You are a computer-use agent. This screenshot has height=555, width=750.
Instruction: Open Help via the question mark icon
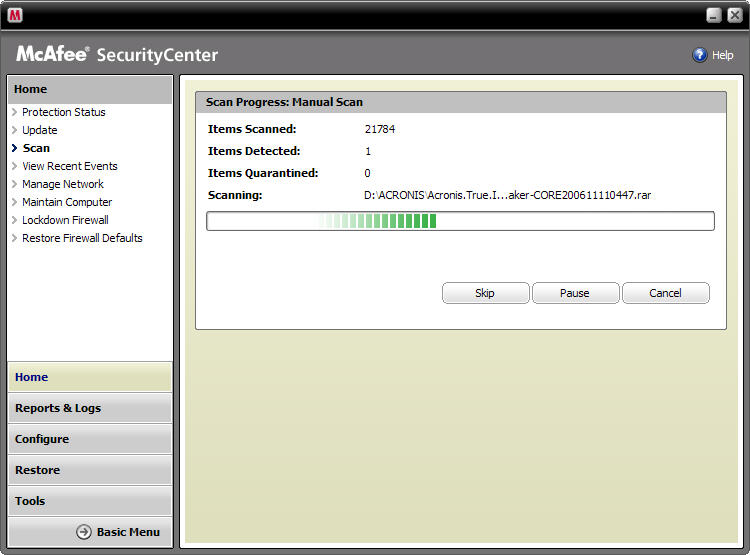(x=699, y=55)
